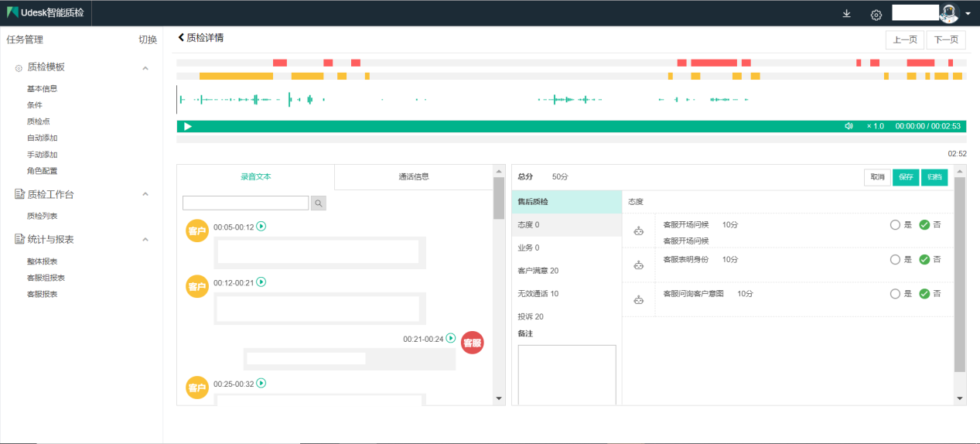The width and height of the screenshot is (980, 444).
Task: Click the 保存 button
Action: click(x=906, y=177)
